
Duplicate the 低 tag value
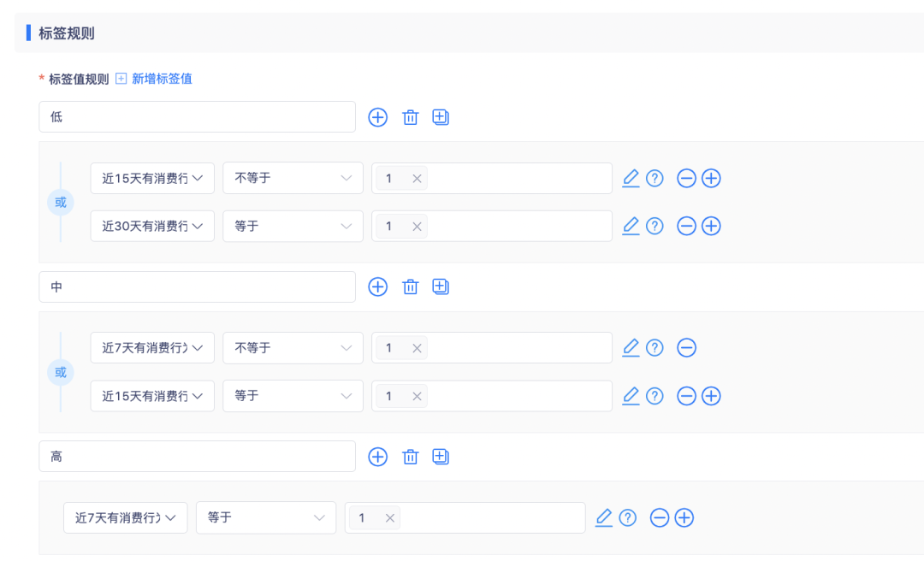click(x=441, y=117)
